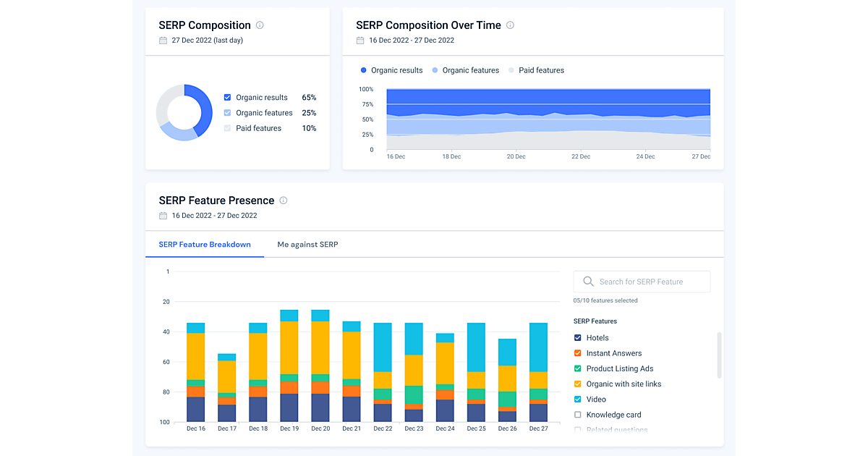868x456 pixels.
Task: Click calendar icon under SERP Composition Over Time
Action: (360, 41)
